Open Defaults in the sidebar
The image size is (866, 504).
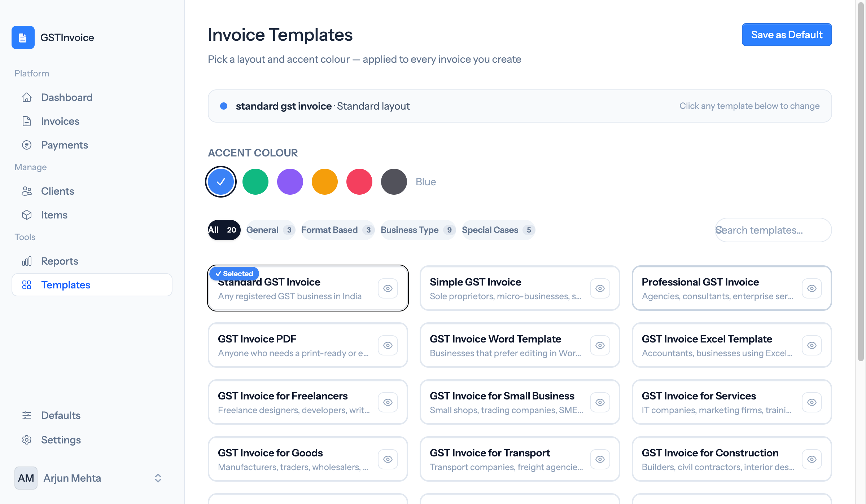point(92,415)
